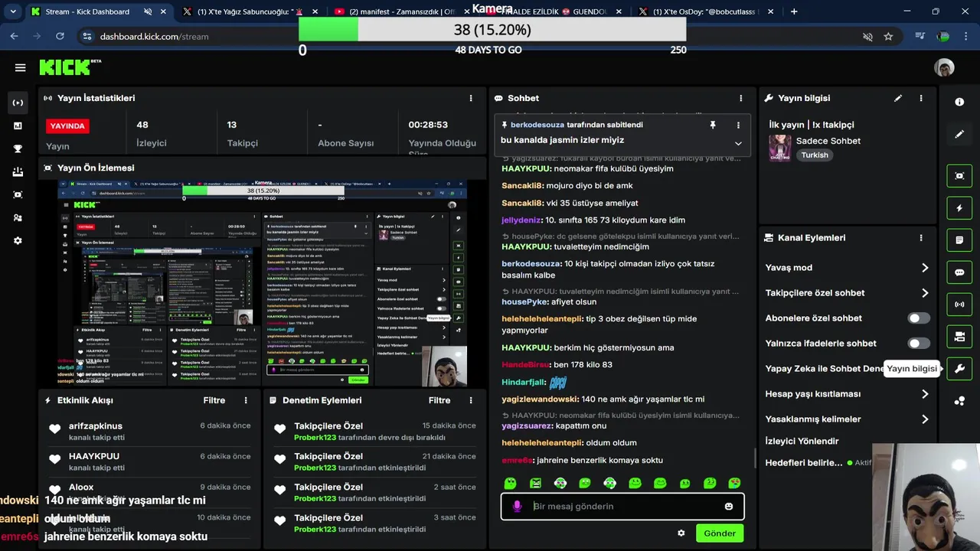Switch to FİNALDE EZİLDİK GUENDOUZİ tab

(x=553, y=11)
